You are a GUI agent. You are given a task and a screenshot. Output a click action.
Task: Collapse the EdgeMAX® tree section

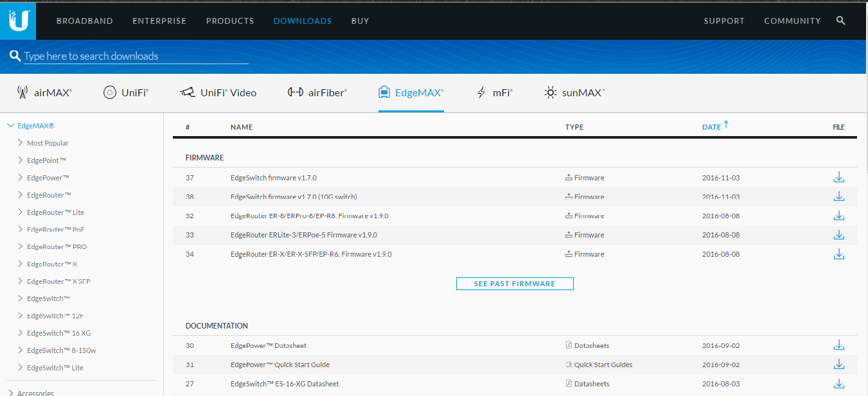[10, 126]
